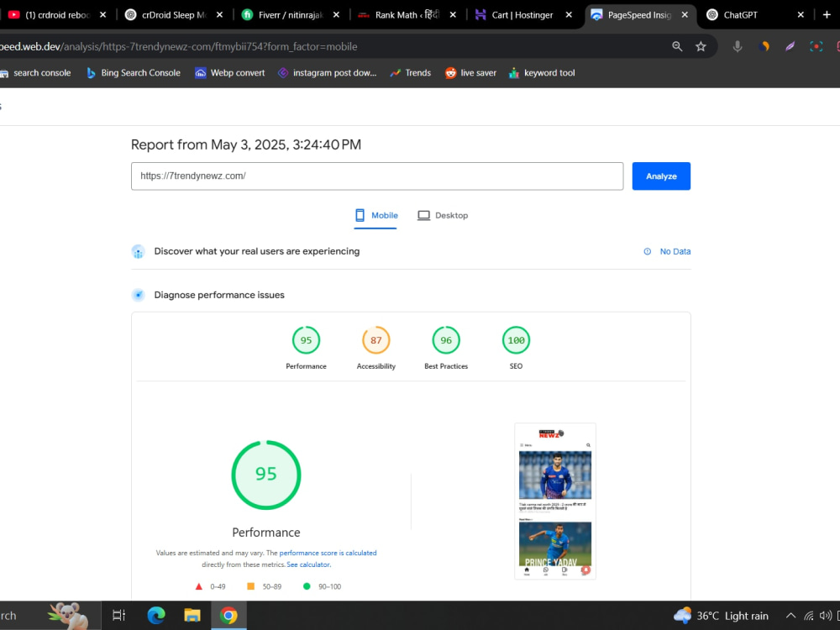This screenshot has width=840, height=630.
Task: Click the large Performance 95 gauge
Action: tap(266, 475)
